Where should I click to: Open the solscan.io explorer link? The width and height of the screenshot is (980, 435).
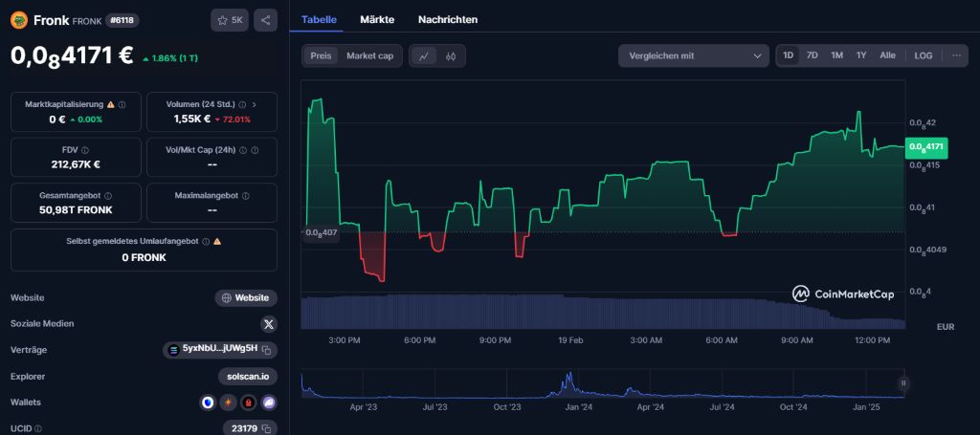pyautogui.click(x=248, y=377)
